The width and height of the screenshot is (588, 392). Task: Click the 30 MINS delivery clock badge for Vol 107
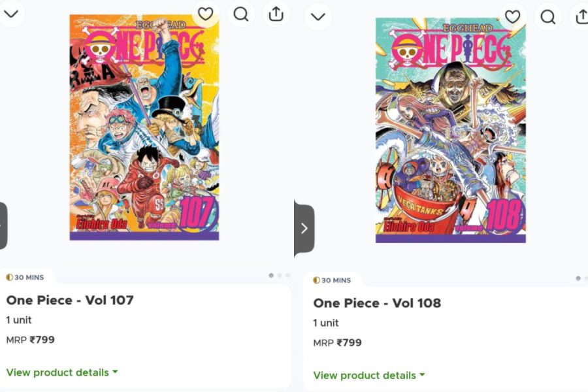coord(24,277)
